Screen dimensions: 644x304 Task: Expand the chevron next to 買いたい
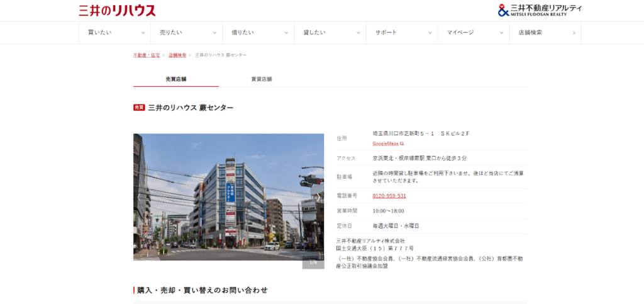143,33
